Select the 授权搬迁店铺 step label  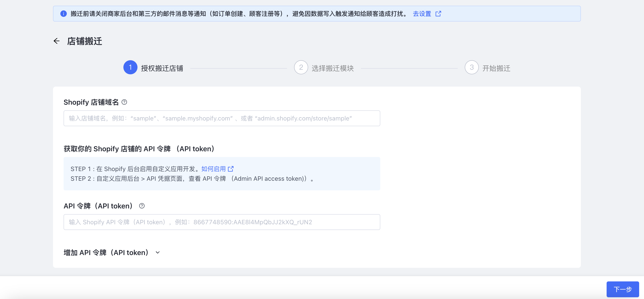click(162, 68)
